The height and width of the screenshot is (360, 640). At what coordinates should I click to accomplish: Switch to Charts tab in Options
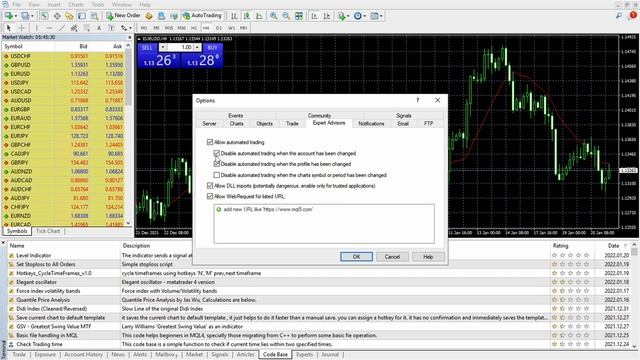[x=236, y=123]
